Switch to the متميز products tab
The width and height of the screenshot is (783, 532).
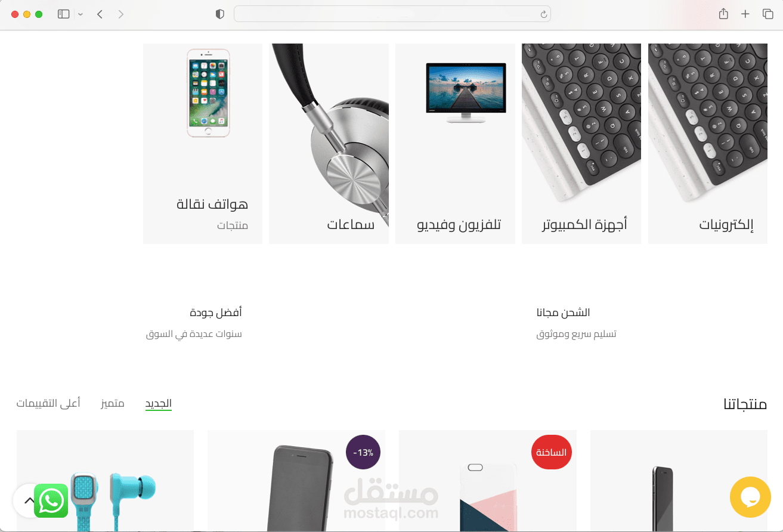point(113,403)
